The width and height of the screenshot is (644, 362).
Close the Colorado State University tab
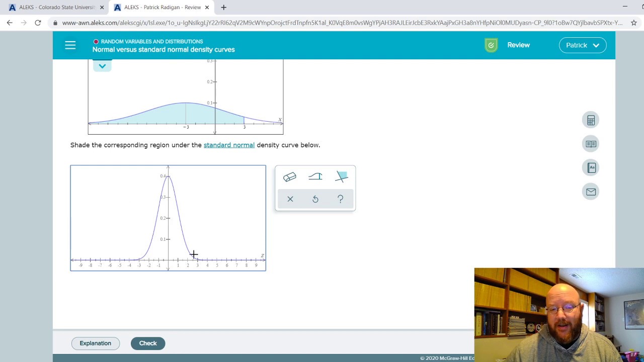click(102, 8)
